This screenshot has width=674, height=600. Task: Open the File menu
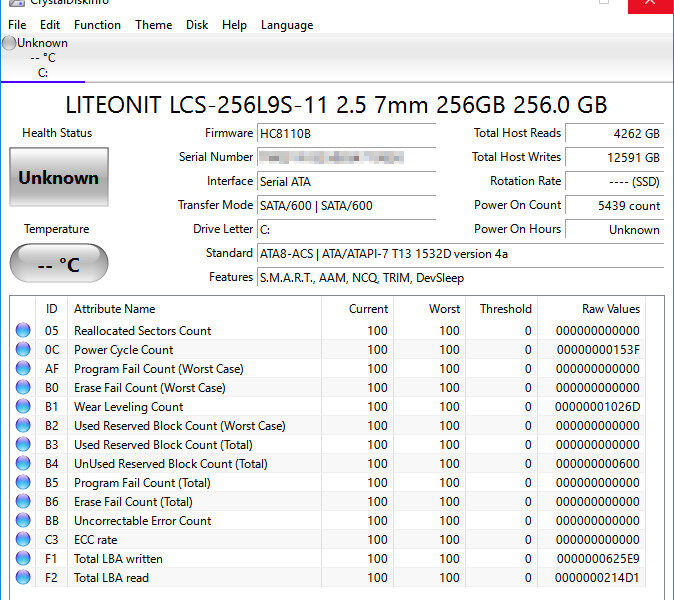click(x=17, y=25)
